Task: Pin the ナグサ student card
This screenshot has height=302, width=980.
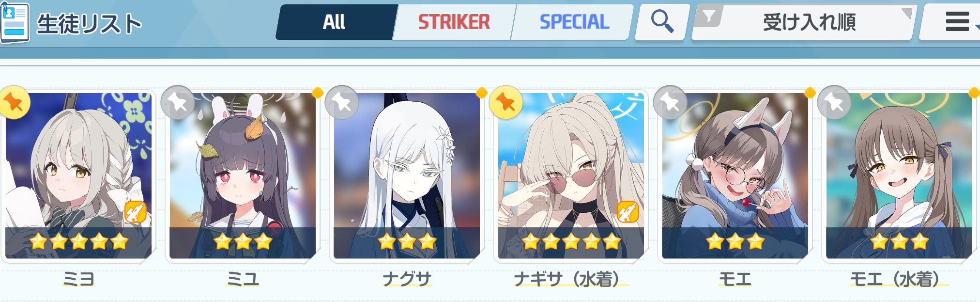Action: pyautogui.click(x=342, y=102)
